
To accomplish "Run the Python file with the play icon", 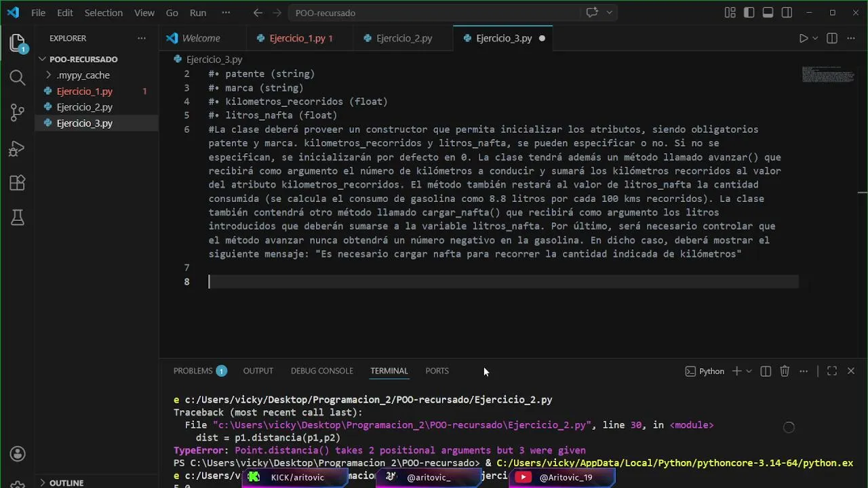I will point(803,39).
